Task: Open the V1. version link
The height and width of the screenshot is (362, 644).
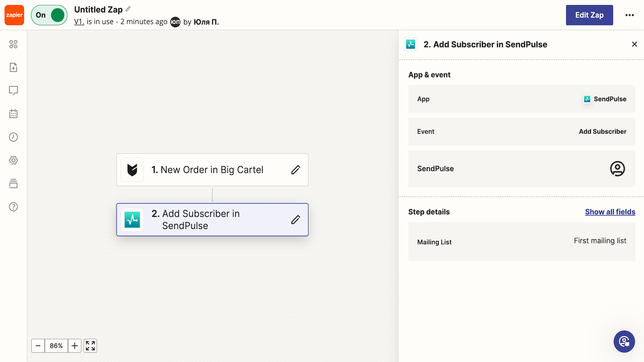Action: (79, 22)
